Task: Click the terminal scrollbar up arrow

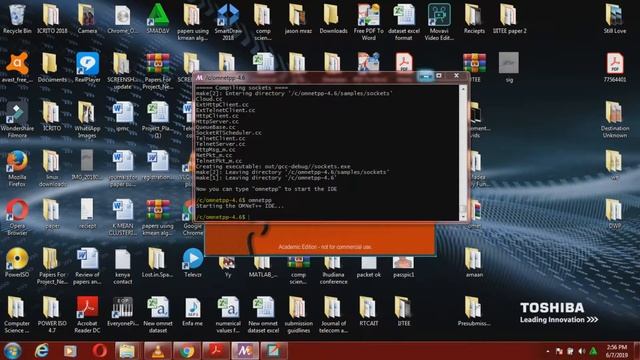Action: pos(463,89)
